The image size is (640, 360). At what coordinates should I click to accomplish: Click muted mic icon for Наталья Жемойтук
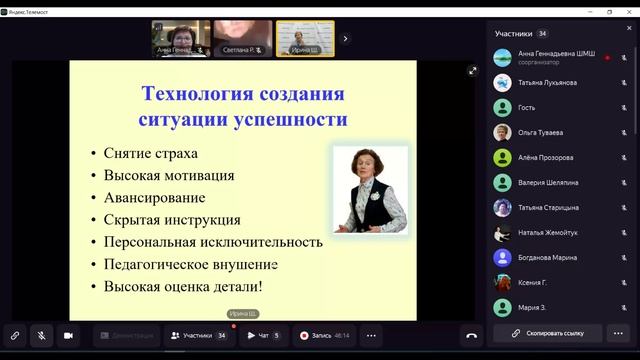pyautogui.click(x=624, y=233)
